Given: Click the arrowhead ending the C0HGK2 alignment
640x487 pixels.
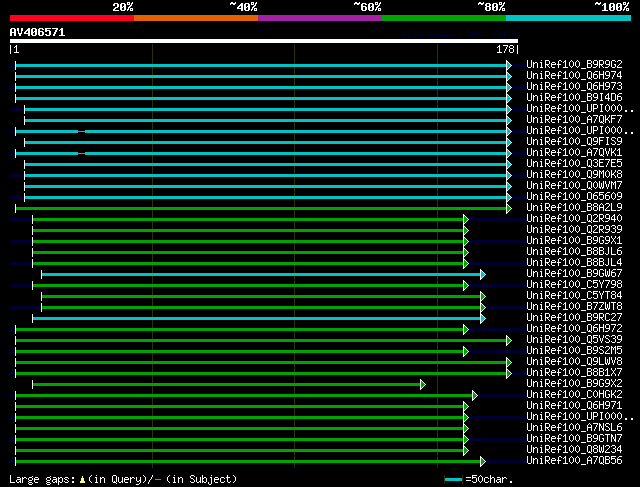Looking at the screenshot, I should coord(475,396).
